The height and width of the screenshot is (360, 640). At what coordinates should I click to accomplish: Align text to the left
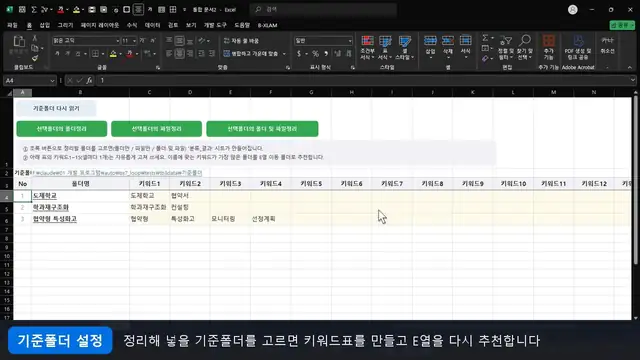click(169, 53)
